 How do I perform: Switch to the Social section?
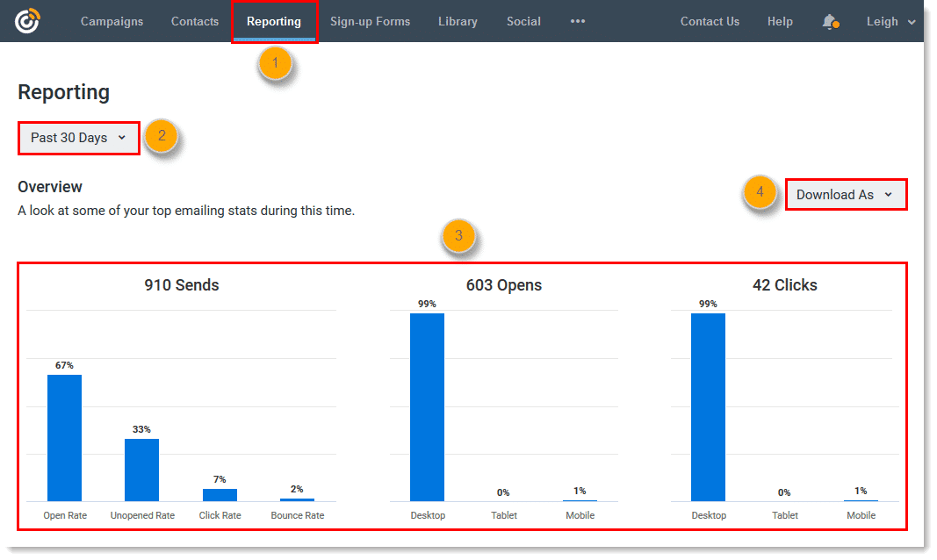click(x=523, y=21)
